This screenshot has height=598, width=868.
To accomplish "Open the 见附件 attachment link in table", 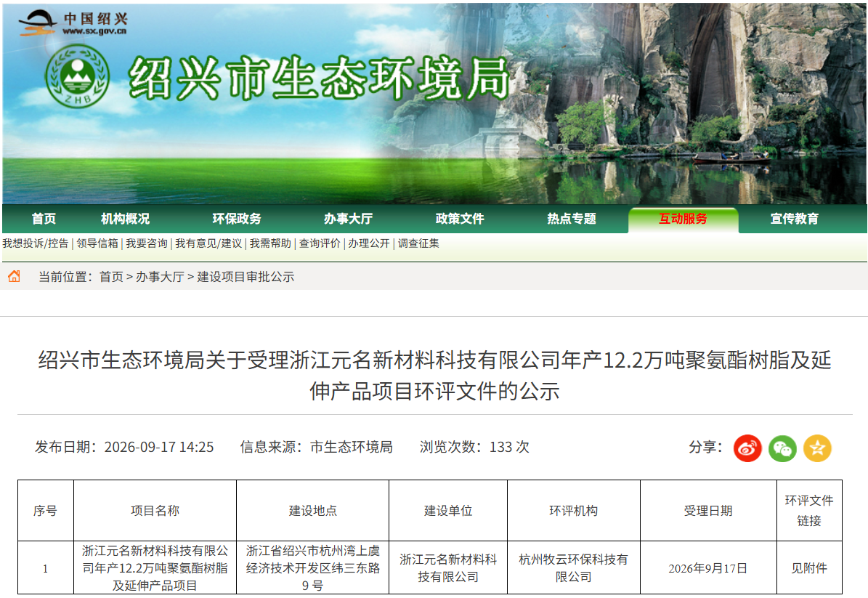I will click(808, 568).
